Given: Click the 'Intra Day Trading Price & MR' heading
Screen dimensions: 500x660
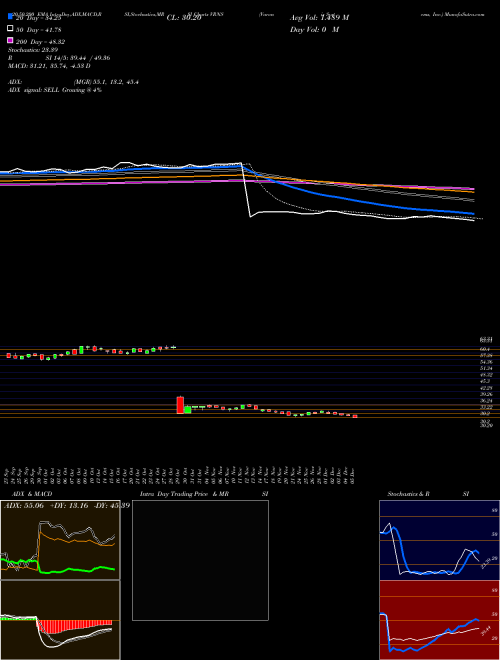Looking at the screenshot, I should (x=184, y=494).
